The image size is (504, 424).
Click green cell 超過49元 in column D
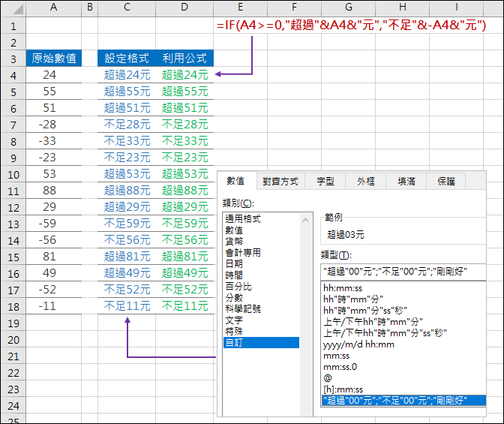[x=184, y=273]
